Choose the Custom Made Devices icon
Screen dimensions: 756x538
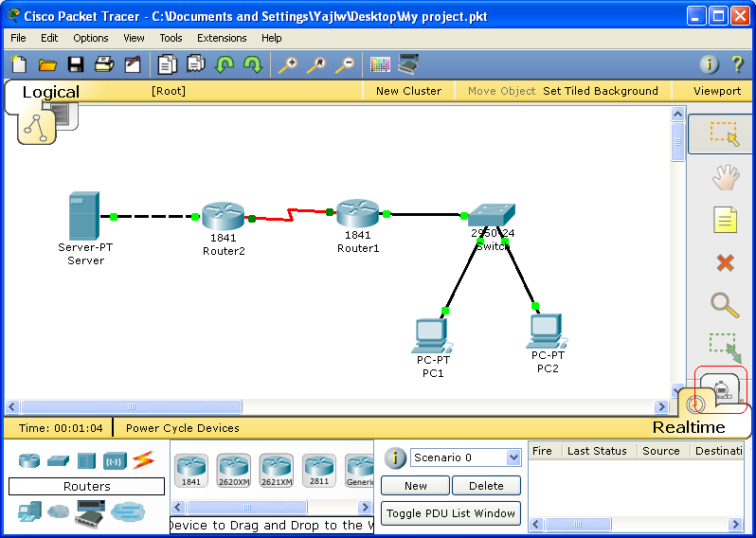(90, 513)
